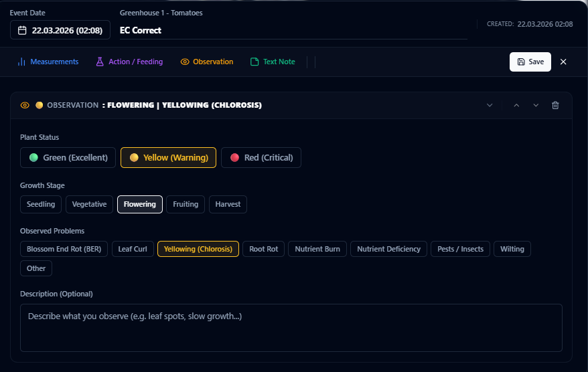This screenshot has width=588, height=372.
Task: Click the eye icon beside the Observation tab
Action: point(185,62)
